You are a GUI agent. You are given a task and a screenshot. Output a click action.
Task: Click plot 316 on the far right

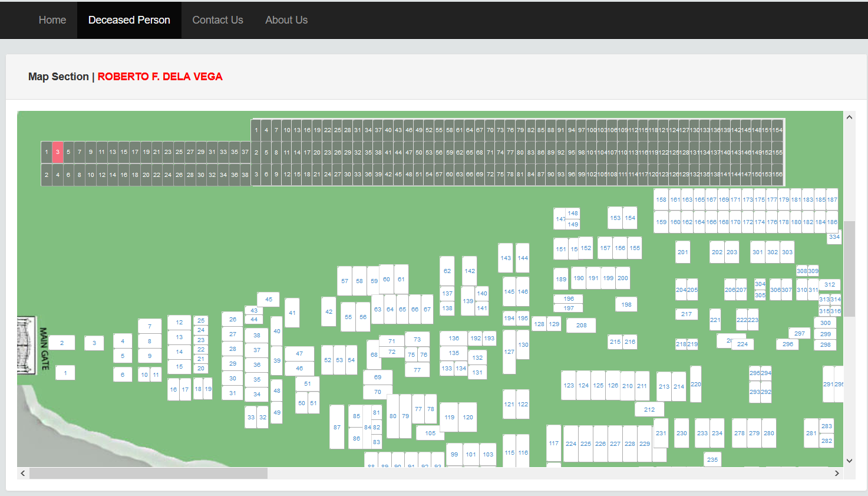tap(837, 310)
